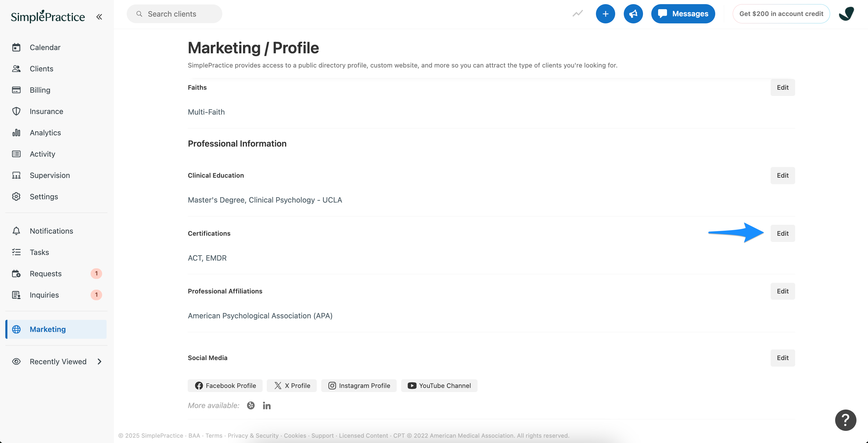Click the Marketing / Profile heading

coord(253,48)
